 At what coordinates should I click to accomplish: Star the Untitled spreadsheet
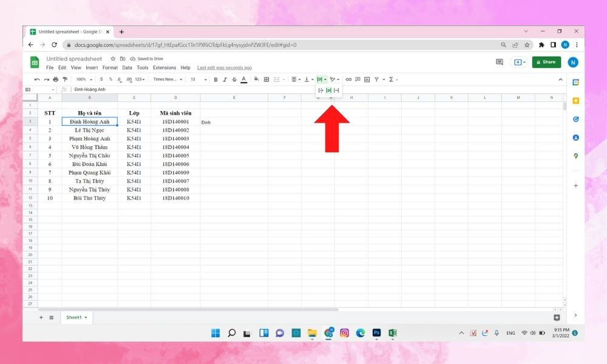[x=113, y=59]
